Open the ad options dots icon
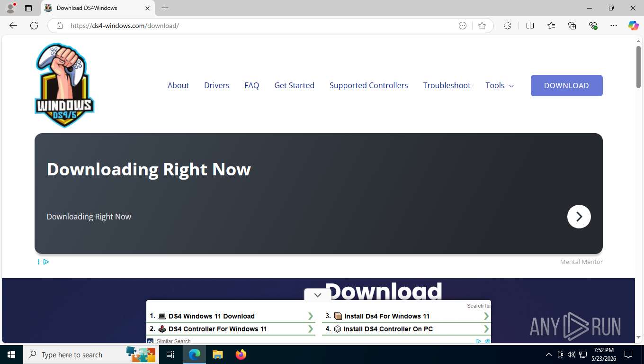644x364 pixels. coord(38,262)
